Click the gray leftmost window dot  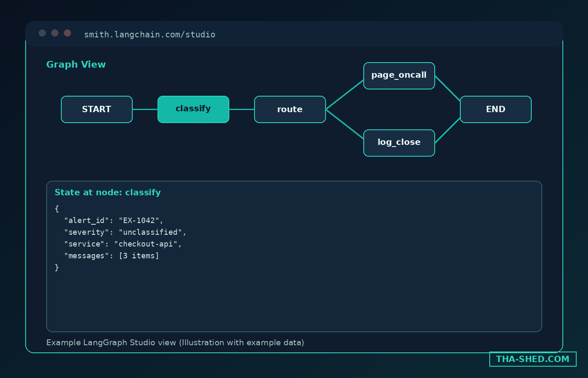tap(42, 33)
